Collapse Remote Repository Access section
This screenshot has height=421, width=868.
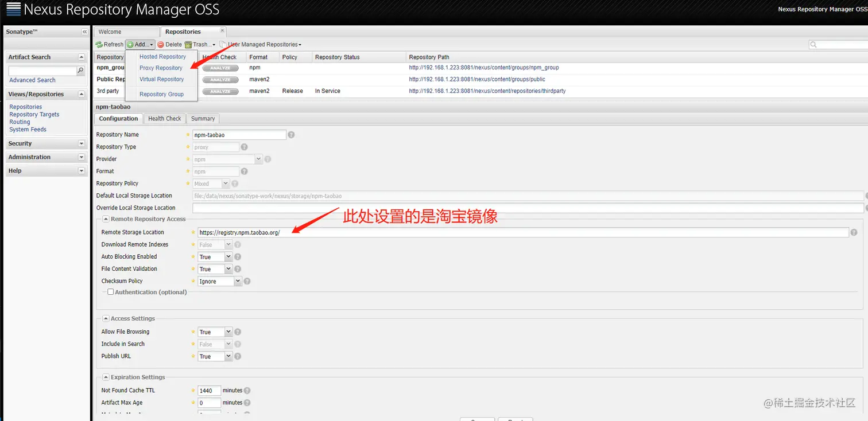pos(106,219)
